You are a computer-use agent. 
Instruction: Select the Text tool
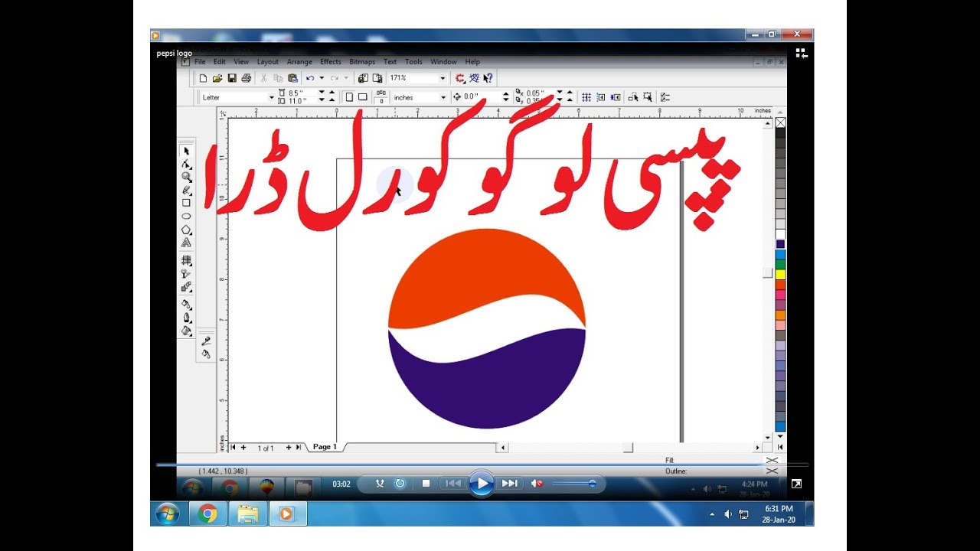coord(186,243)
